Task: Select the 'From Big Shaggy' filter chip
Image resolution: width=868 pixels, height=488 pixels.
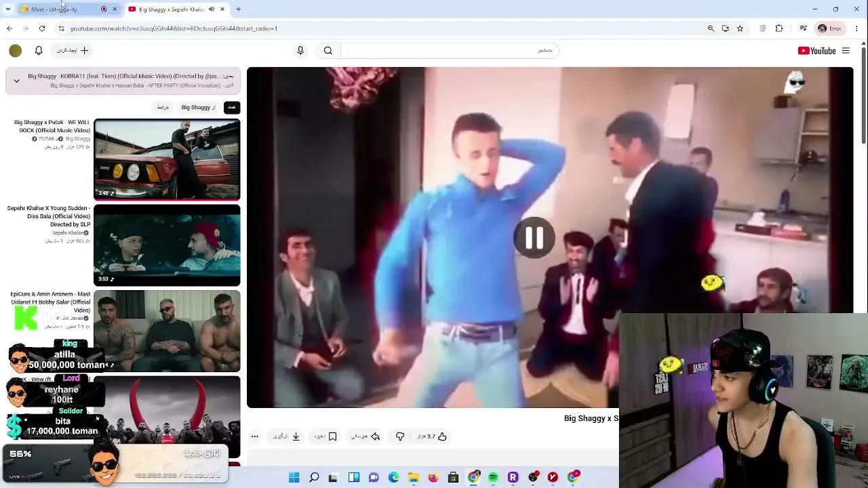Action: click(x=198, y=107)
